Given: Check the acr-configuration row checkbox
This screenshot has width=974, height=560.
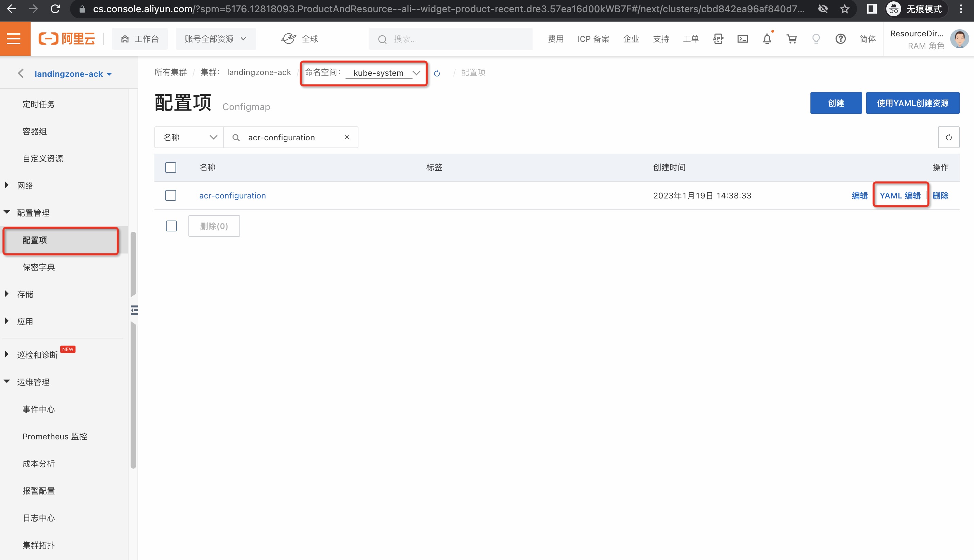Looking at the screenshot, I should point(170,195).
